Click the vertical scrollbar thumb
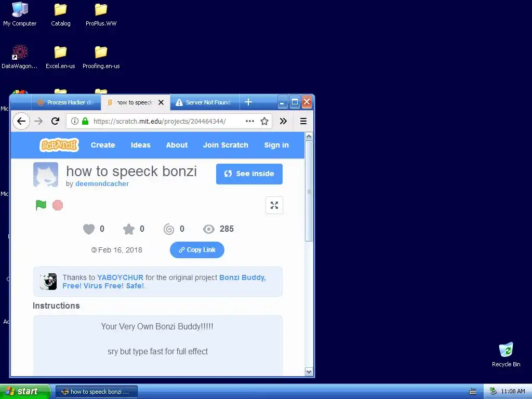 tap(309, 191)
